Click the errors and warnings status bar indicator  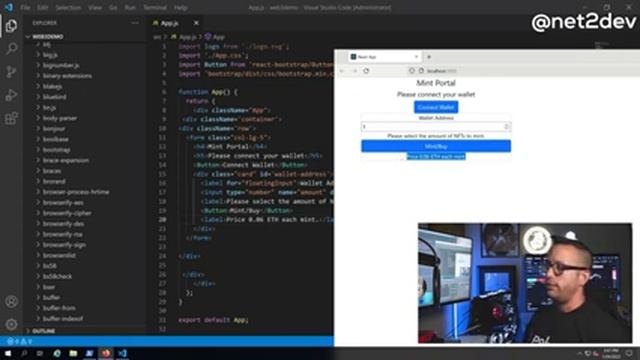coord(20,341)
